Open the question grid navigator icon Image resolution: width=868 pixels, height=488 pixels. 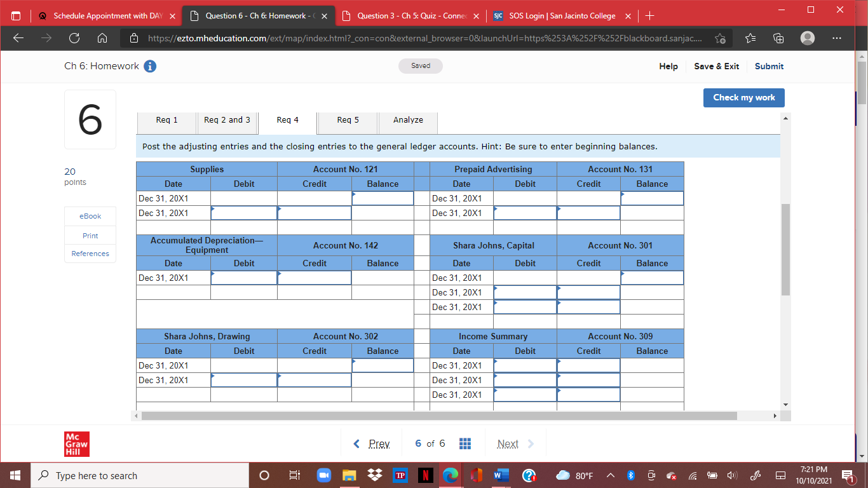click(x=465, y=444)
